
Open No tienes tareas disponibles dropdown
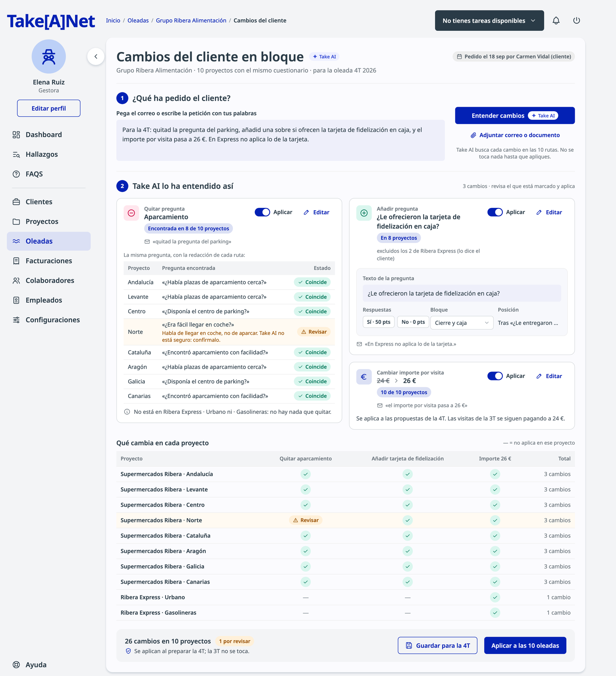coord(489,21)
